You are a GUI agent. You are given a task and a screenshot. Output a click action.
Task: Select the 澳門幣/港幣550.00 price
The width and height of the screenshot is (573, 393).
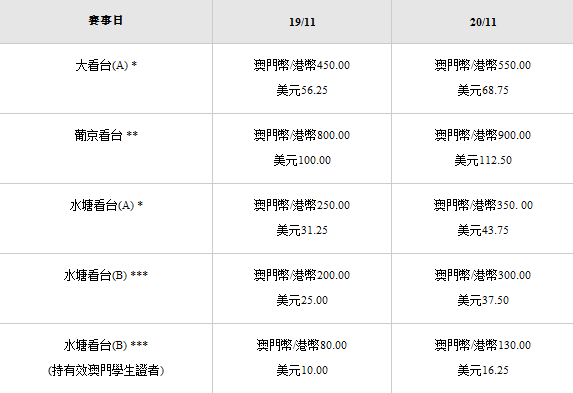click(x=483, y=65)
